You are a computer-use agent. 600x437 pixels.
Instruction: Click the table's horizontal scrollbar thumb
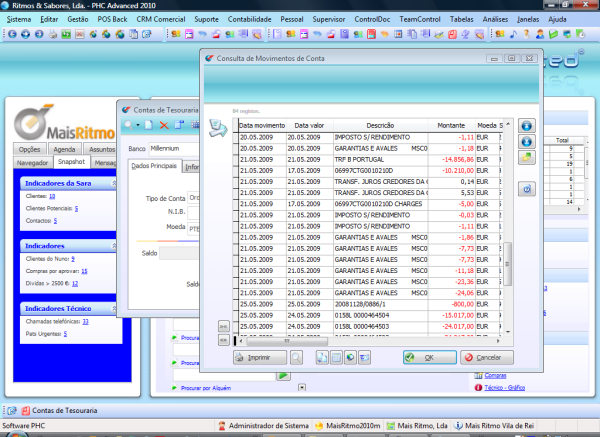[x=287, y=341]
